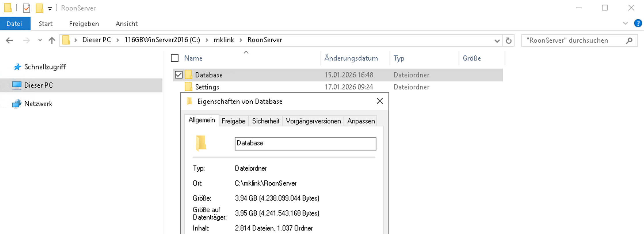Switch to the Vorgängerversionen tab
The height and width of the screenshot is (234, 644).
313,121
